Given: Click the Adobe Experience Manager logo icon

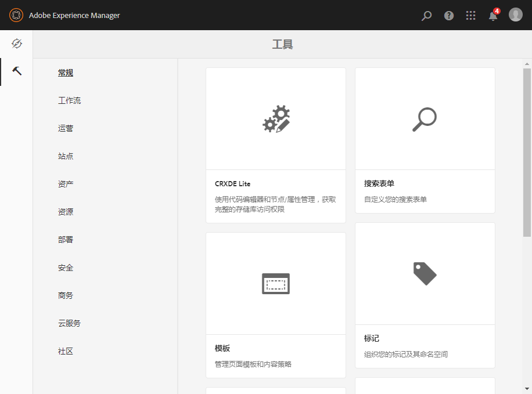Looking at the screenshot, I should pos(16,15).
